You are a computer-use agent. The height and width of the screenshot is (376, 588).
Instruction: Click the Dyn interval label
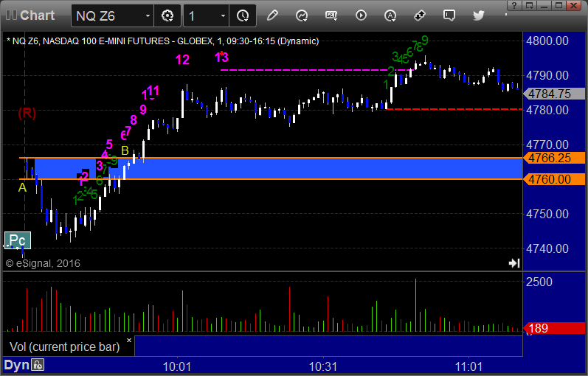point(16,365)
